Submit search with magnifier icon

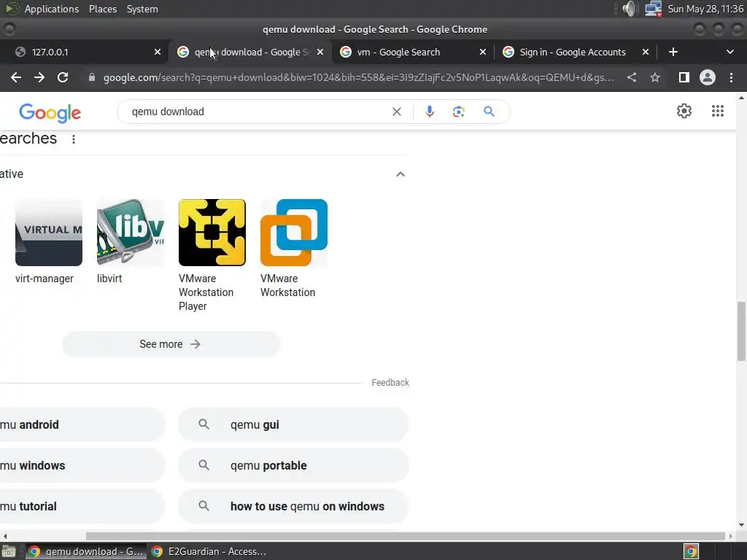[489, 112]
